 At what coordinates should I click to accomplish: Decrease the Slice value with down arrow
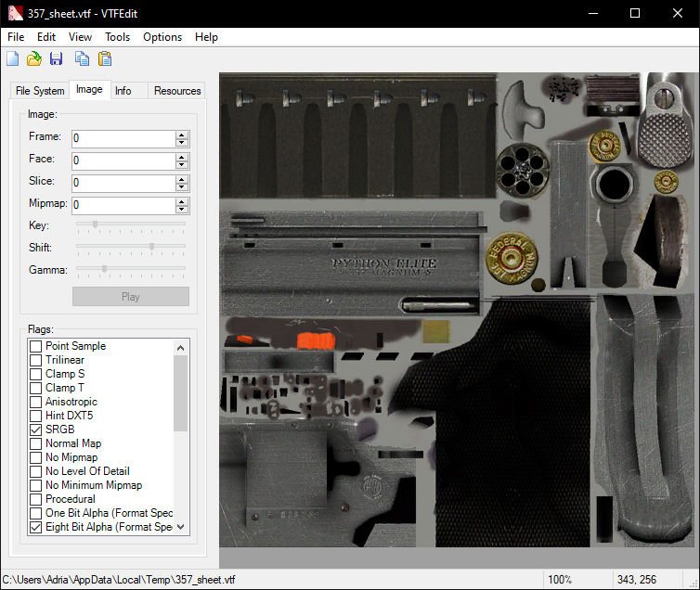click(182, 187)
